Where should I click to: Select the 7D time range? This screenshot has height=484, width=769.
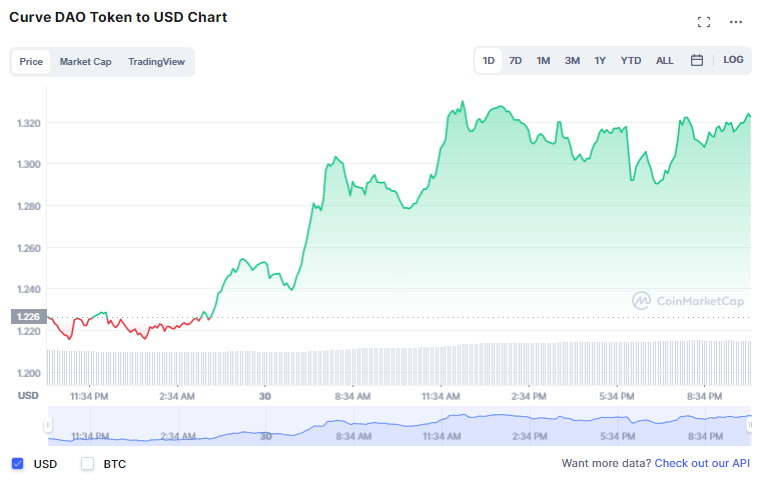pos(515,60)
